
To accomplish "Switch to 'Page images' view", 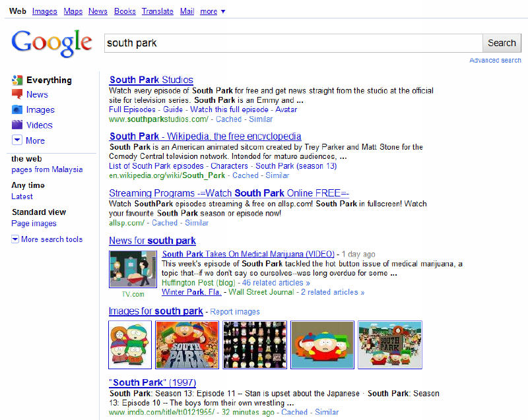I will pyautogui.click(x=34, y=224).
